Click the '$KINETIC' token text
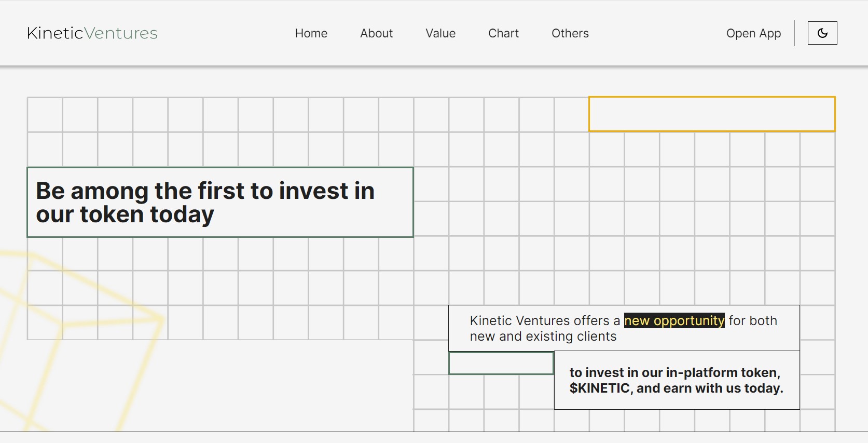The height and width of the screenshot is (443, 868). click(x=599, y=388)
